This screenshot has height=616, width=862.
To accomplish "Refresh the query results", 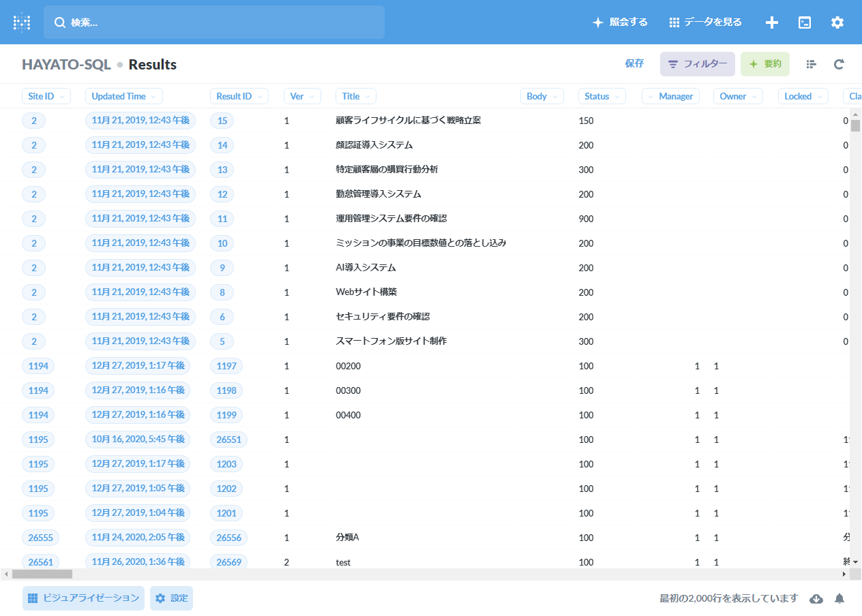I will click(839, 63).
